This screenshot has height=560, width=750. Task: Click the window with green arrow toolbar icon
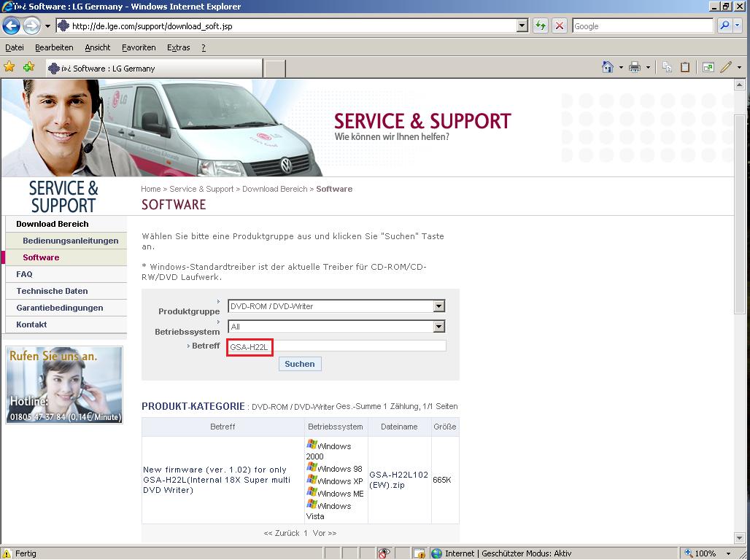(708, 67)
